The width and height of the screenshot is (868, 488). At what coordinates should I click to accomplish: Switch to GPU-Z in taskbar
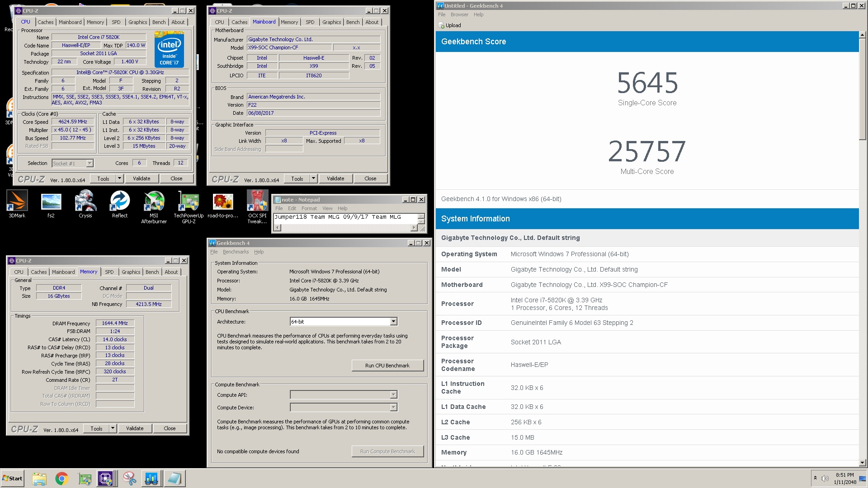pyautogui.click(x=85, y=479)
